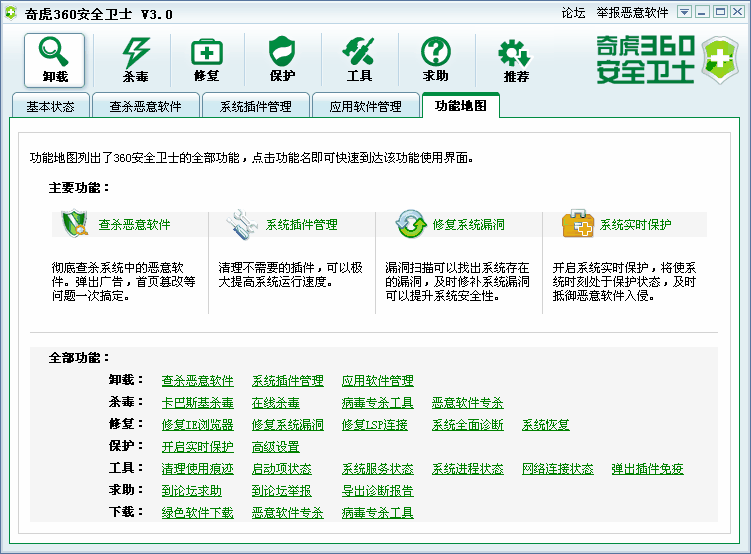This screenshot has height=554, width=751.
Task: Open the 论坛 link in title bar
Action: tap(573, 13)
